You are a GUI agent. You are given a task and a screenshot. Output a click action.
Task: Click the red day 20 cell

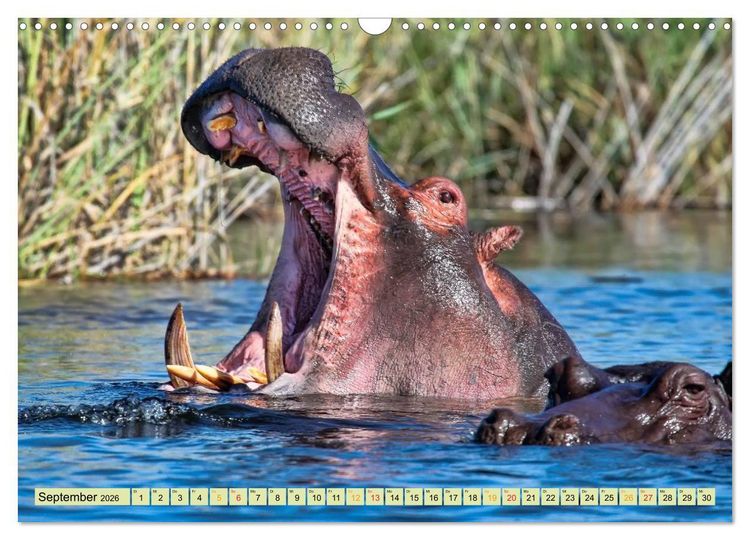coord(511,497)
